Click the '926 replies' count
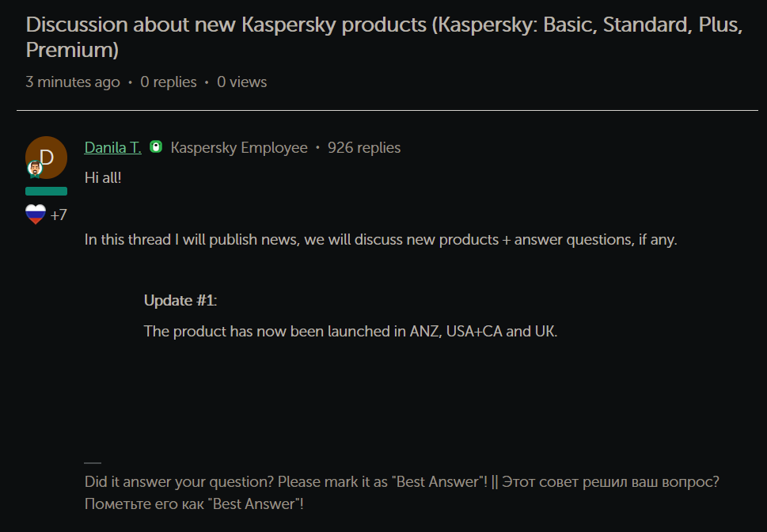Image resolution: width=767 pixels, height=532 pixels. coord(364,148)
